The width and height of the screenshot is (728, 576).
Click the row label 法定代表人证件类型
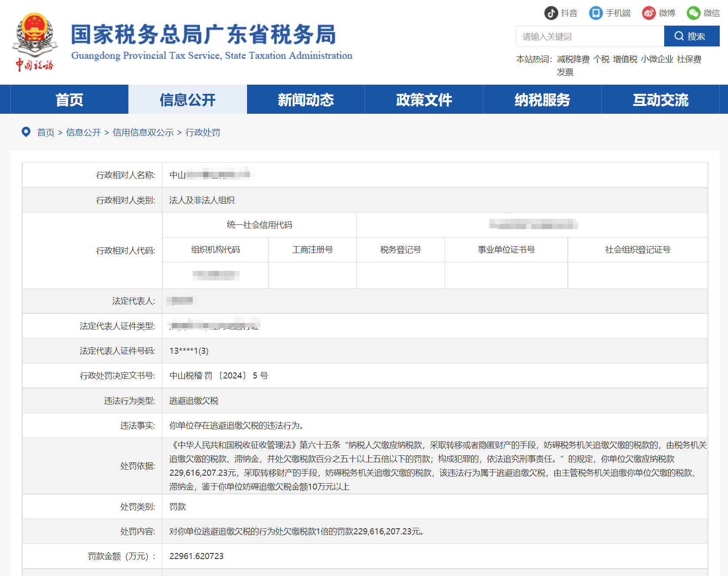[x=117, y=326]
